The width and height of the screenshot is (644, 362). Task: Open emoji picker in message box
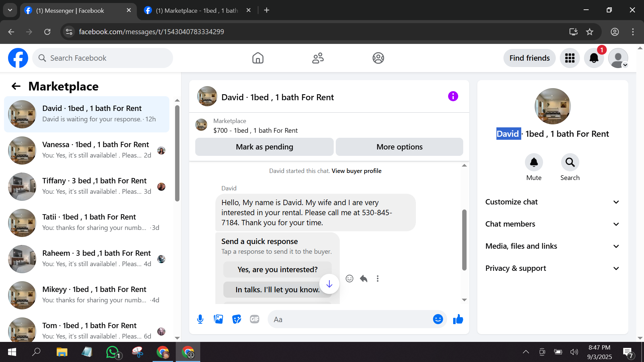(438, 319)
